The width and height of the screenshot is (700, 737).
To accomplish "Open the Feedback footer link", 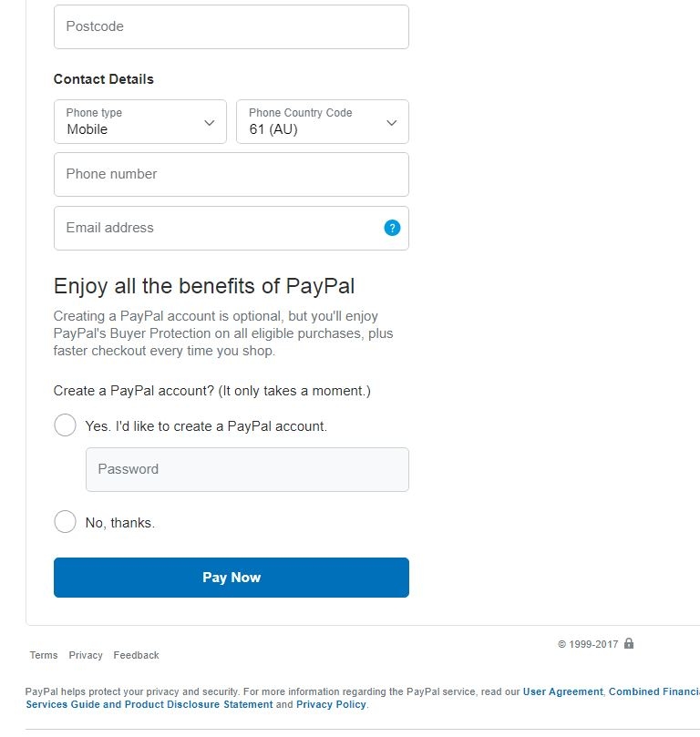I will coord(136,655).
